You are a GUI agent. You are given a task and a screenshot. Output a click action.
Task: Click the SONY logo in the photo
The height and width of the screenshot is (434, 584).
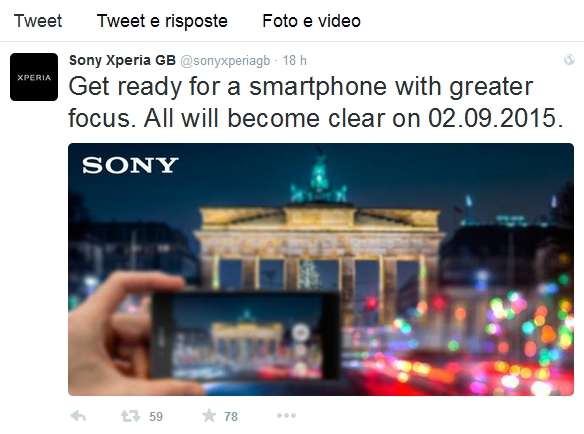[130, 165]
